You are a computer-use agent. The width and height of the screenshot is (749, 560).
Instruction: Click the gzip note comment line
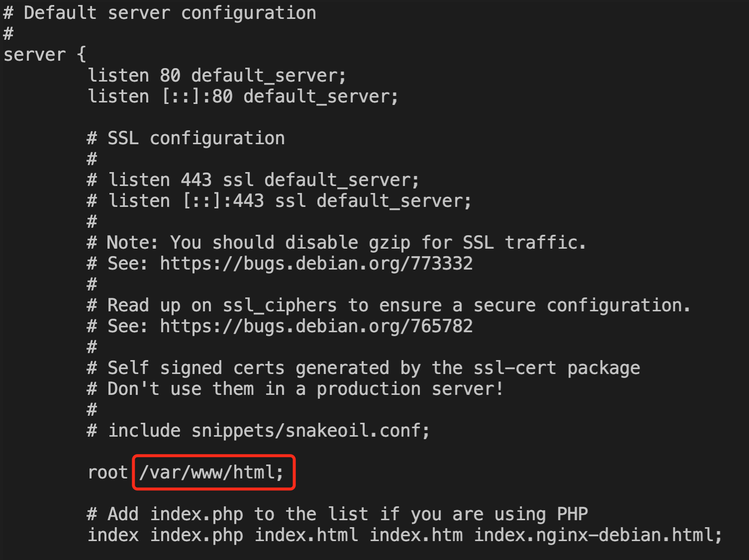tap(337, 243)
